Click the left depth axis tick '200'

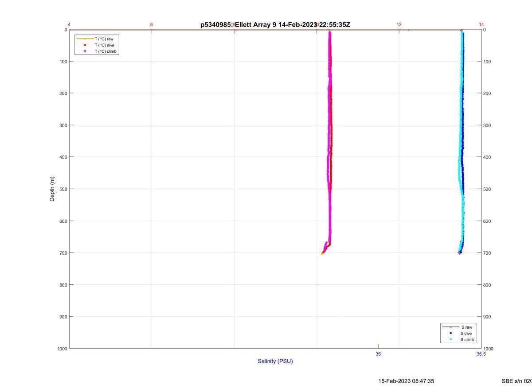tap(63, 93)
